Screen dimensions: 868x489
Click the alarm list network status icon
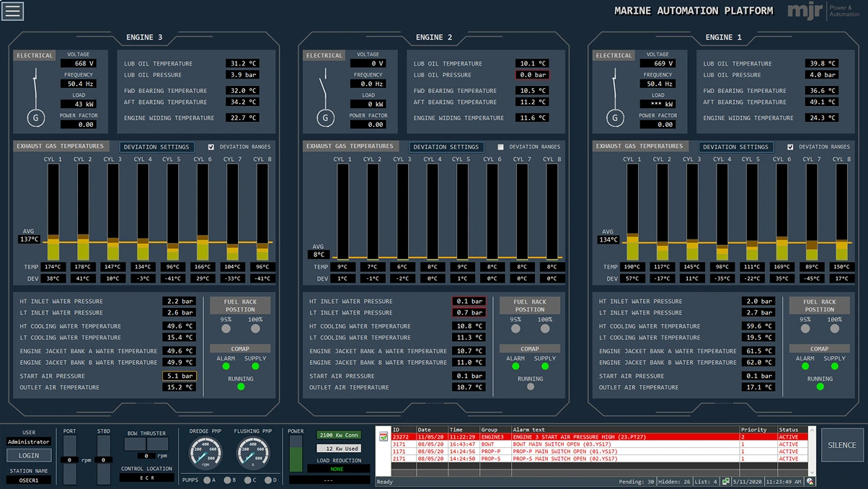(727, 481)
